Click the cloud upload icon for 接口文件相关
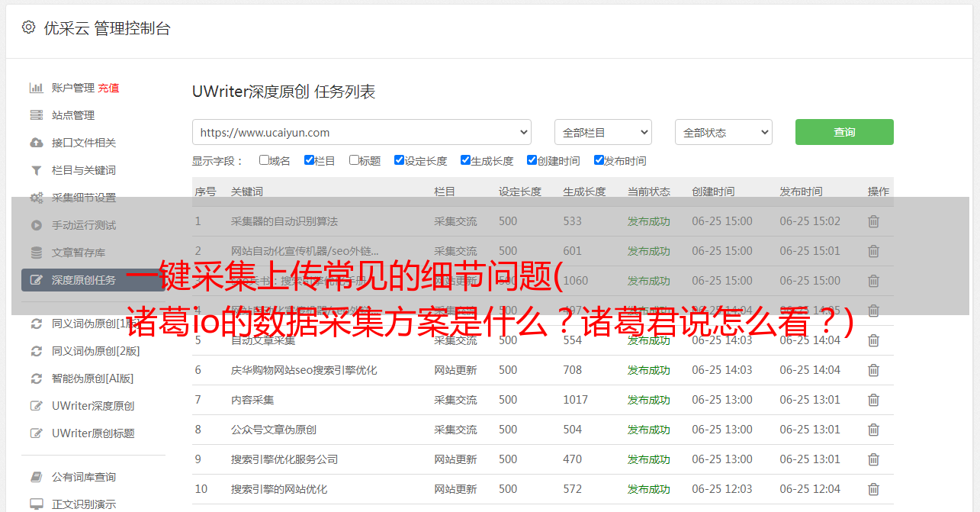The width and height of the screenshot is (980, 512). pos(36,143)
